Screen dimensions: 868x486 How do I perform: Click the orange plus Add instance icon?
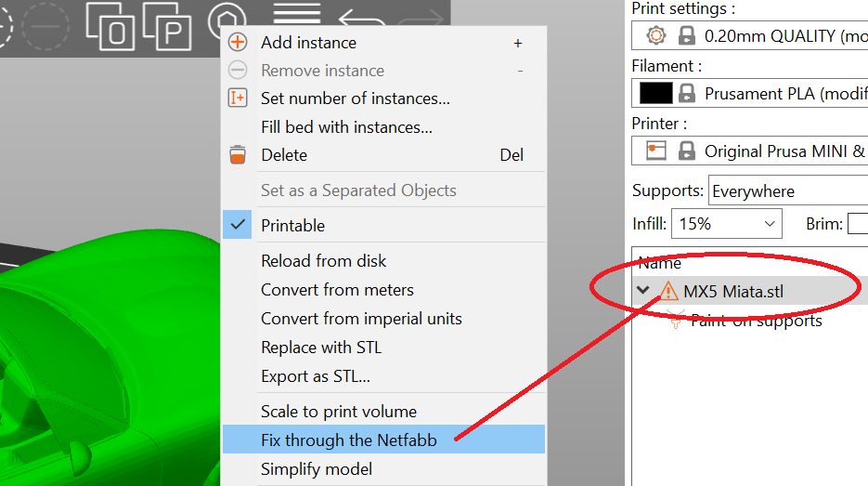pyautogui.click(x=238, y=43)
